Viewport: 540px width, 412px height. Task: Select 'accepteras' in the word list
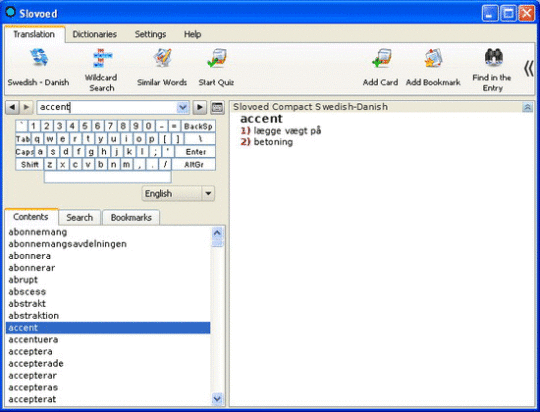[107, 388]
